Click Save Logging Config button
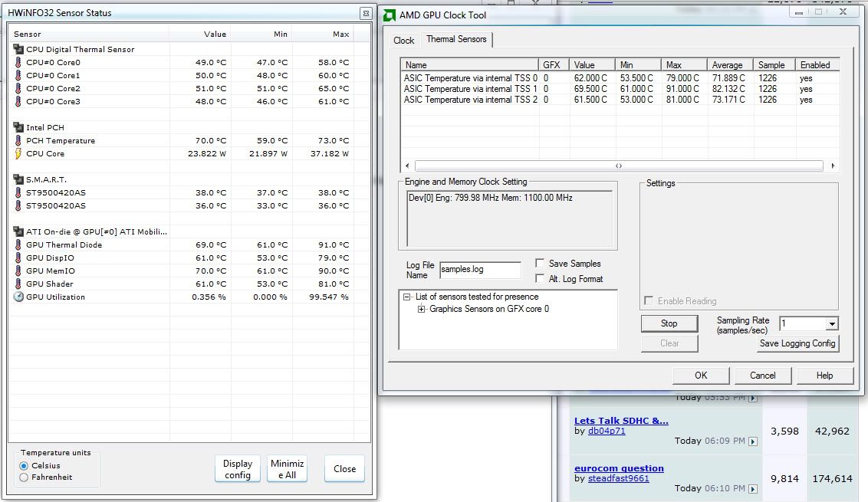 coord(797,343)
